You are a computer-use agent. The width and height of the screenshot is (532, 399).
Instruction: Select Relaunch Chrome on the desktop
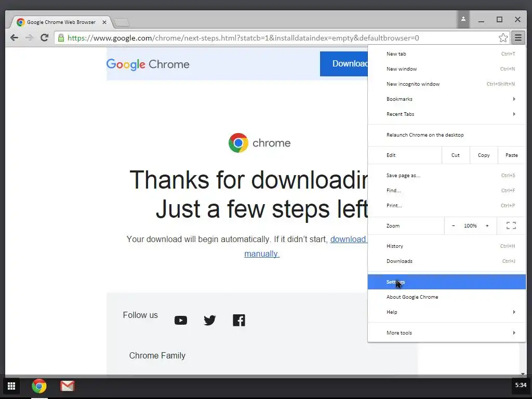click(x=446, y=135)
